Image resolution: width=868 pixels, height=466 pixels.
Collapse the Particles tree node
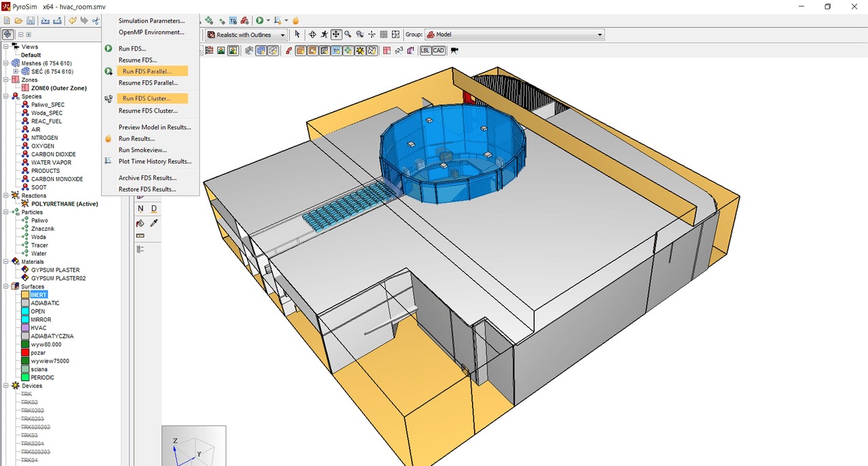pyautogui.click(x=5, y=212)
